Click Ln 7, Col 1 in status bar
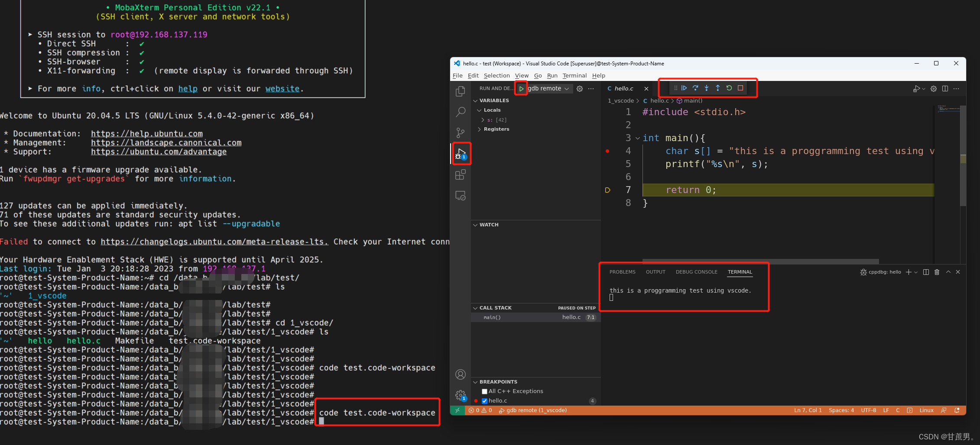 click(x=808, y=410)
